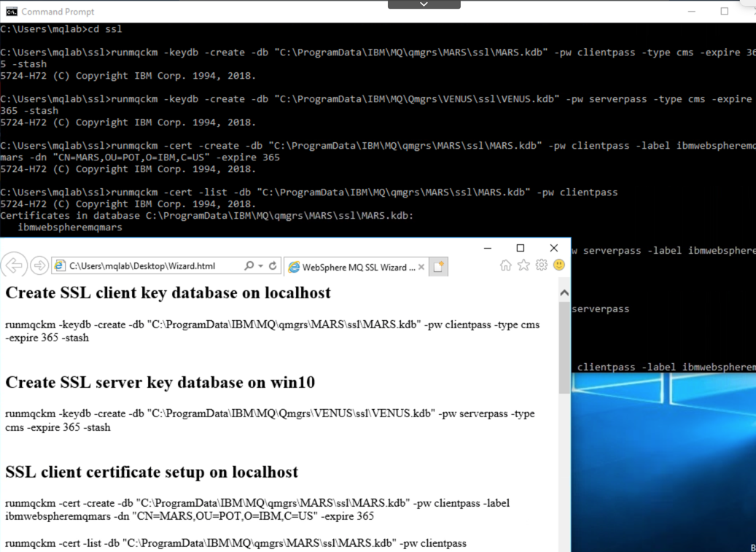Click the browser vertical scrollbar thumb
756x552 pixels.
(564, 347)
